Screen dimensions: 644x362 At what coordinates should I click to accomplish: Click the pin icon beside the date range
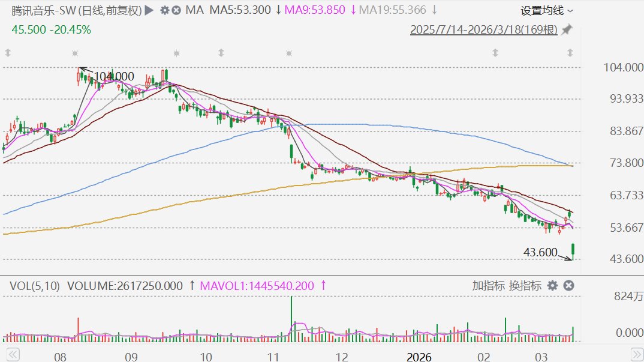pos(567,30)
